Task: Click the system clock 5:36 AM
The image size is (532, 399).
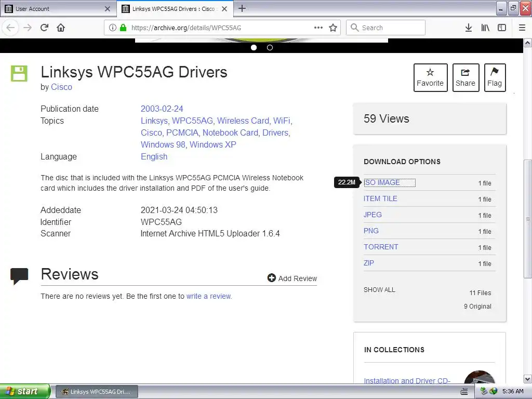Action: (513, 391)
